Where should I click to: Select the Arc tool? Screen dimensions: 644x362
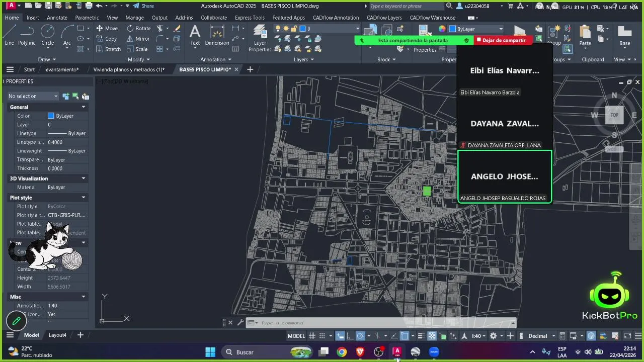coord(67,35)
